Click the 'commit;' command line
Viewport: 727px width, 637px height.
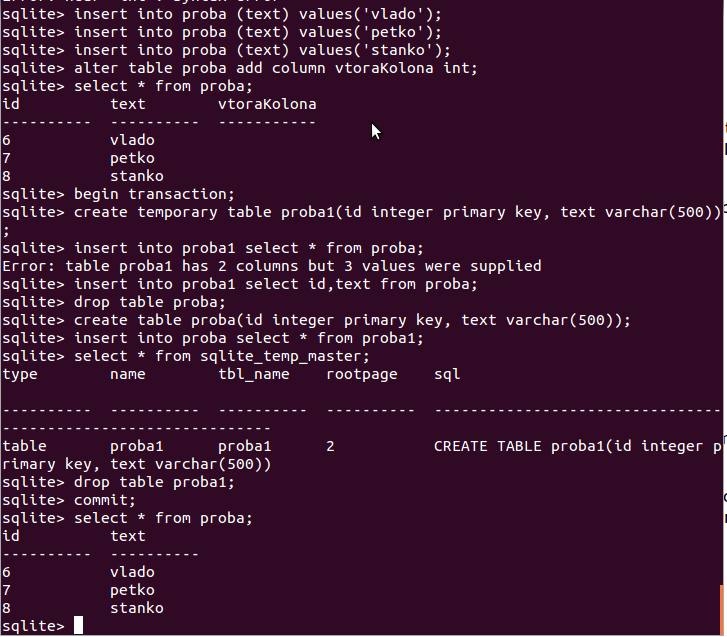click(69, 500)
